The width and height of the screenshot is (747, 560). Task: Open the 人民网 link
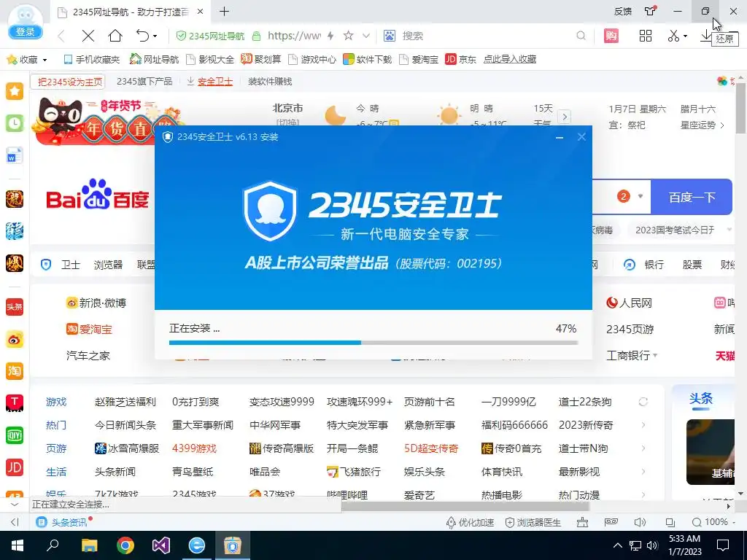[629, 303]
